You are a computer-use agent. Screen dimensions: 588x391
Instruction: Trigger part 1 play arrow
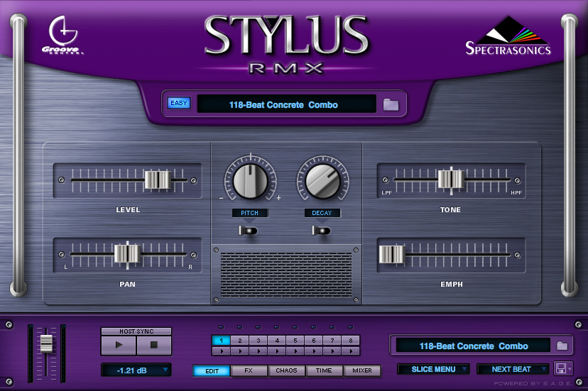[222, 351]
